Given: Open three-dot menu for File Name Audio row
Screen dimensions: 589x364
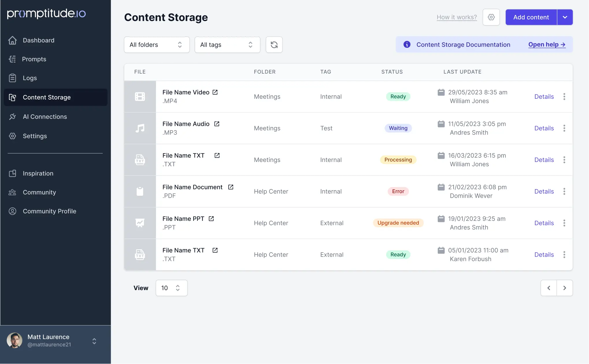Looking at the screenshot, I should click(x=564, y=128).
